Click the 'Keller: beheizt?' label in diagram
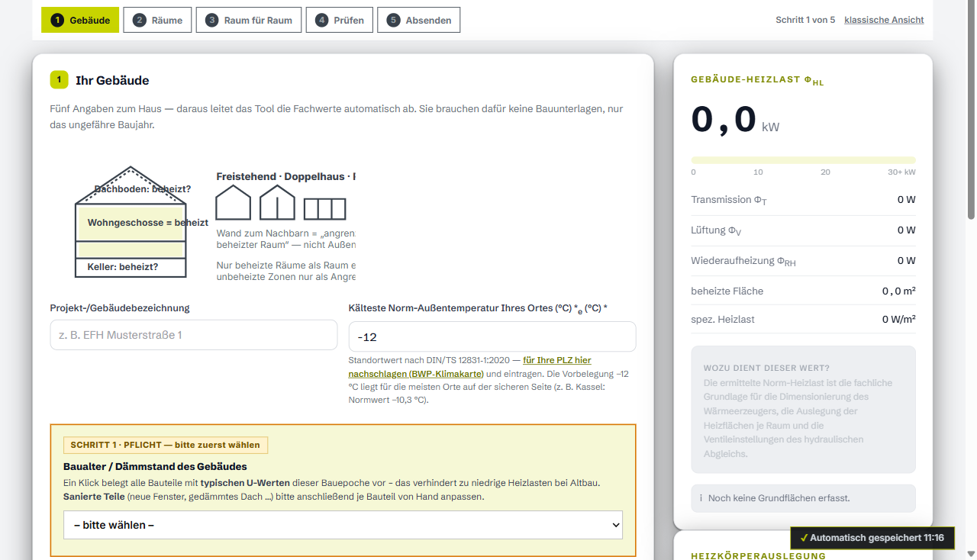The width and height of the screenshot is (977, 560). pyautogui.click(x=123, y=267)
